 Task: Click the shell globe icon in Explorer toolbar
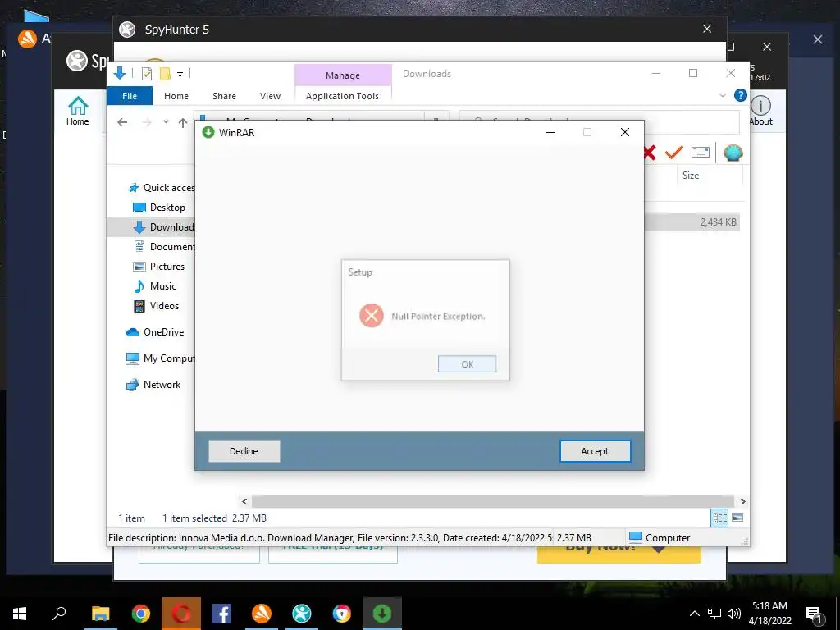pos(733,153)
